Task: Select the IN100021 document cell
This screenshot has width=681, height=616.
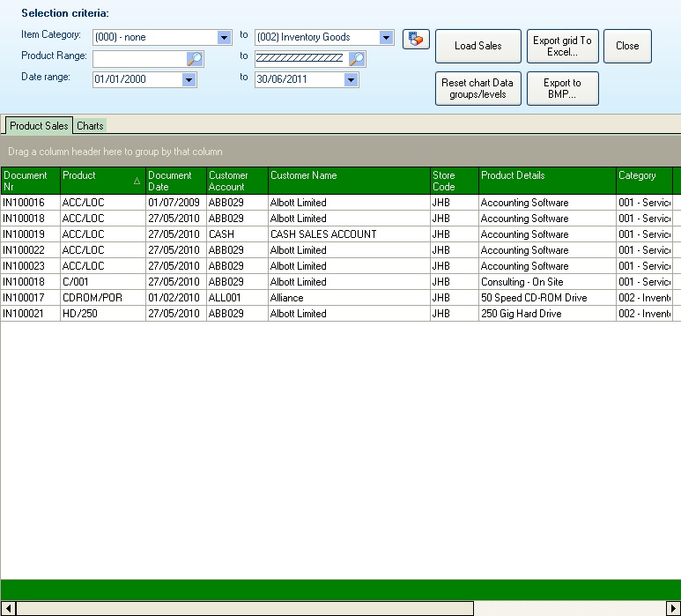Action: 30,314
